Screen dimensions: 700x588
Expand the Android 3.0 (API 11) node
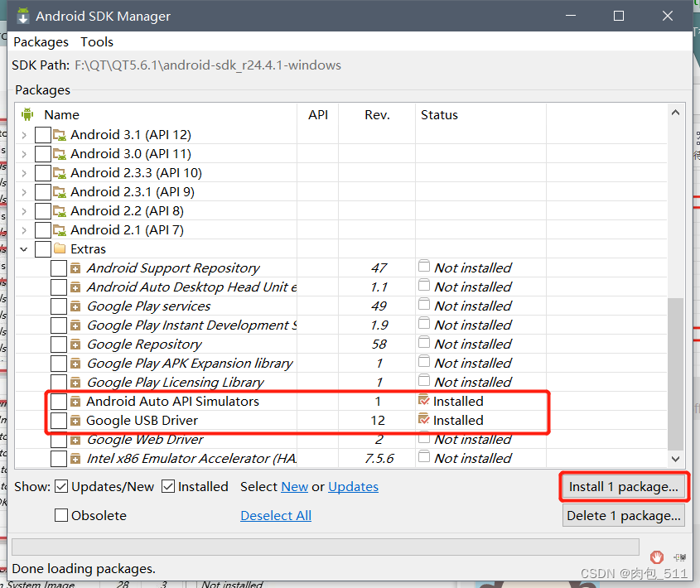(x=24, y=154)
